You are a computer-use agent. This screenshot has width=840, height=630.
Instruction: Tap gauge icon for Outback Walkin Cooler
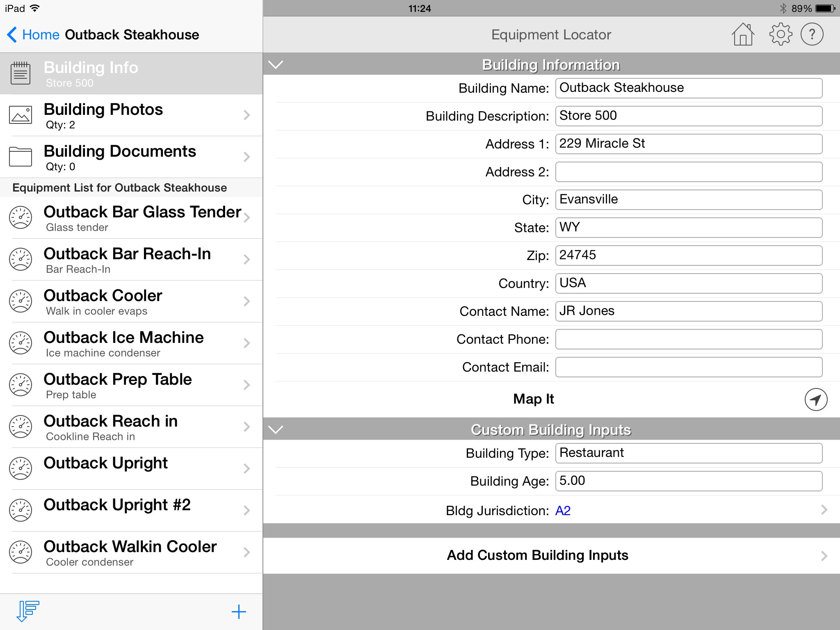(x=21, y=552)
